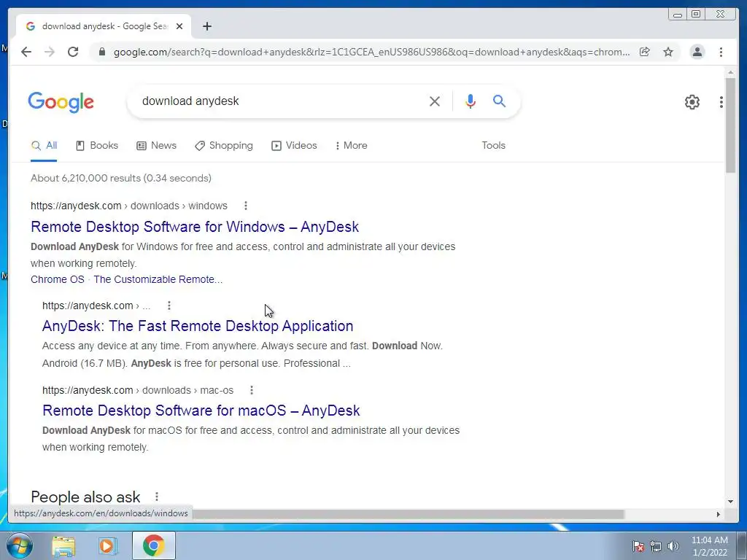
Task: Select the All results tab
Action: (x=44, y=146)
